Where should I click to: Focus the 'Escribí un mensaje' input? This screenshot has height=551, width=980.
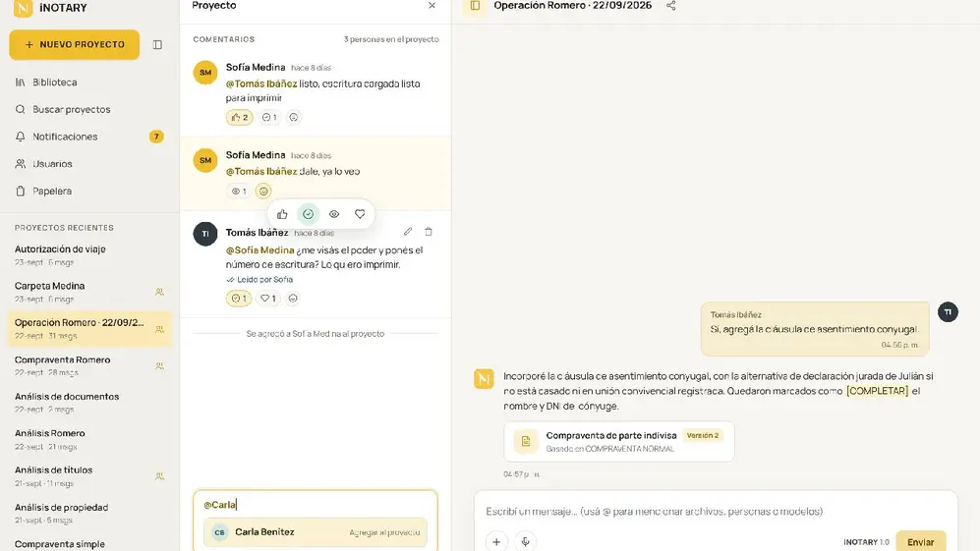[716, 512]
